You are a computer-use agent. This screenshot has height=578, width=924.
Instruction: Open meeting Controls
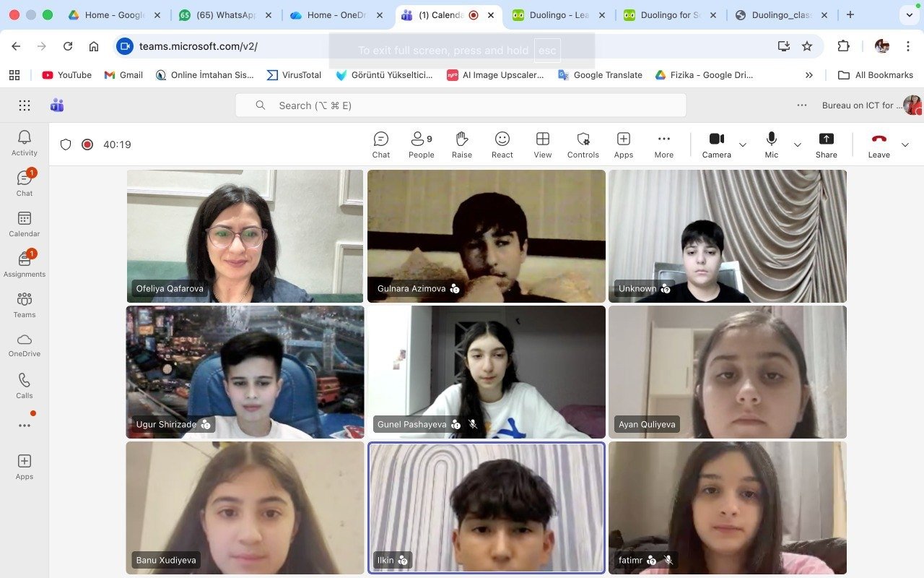[x=583, y=144]
